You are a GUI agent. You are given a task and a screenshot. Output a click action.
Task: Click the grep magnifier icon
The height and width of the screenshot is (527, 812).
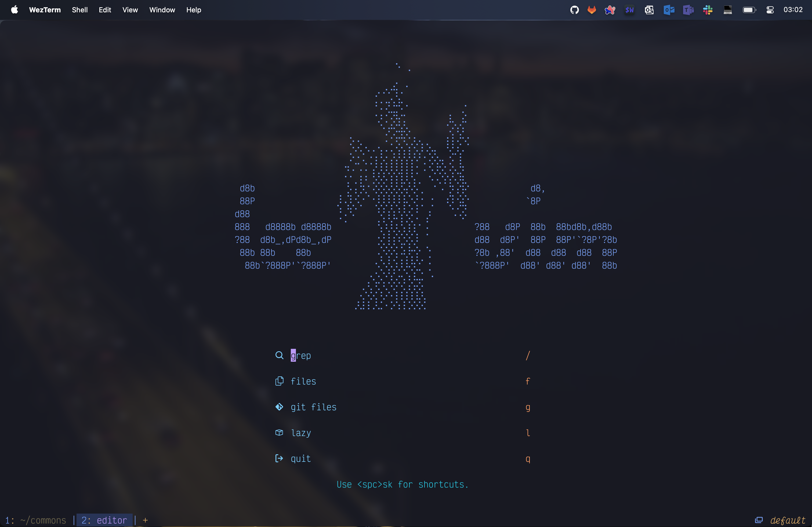pyautogui.click(x=279, y=355)
